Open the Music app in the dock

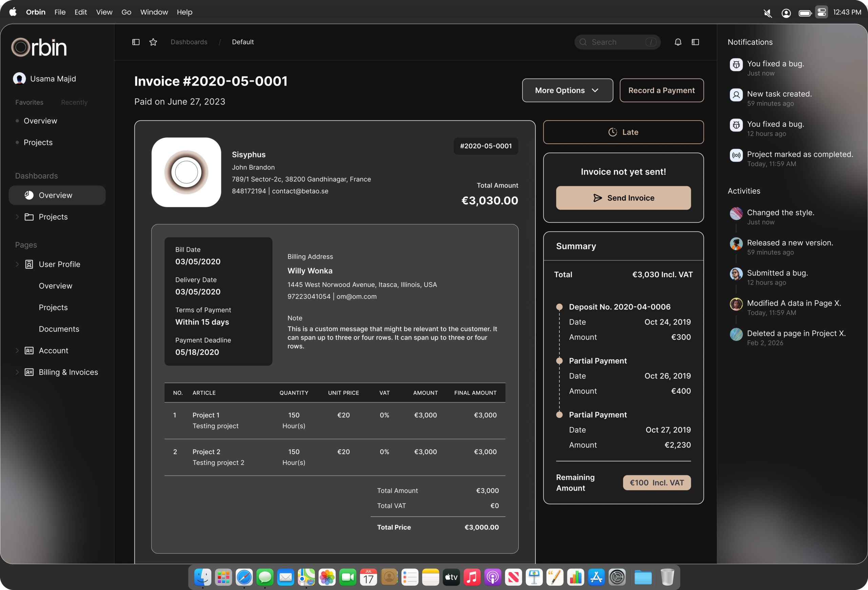[472, 577]
